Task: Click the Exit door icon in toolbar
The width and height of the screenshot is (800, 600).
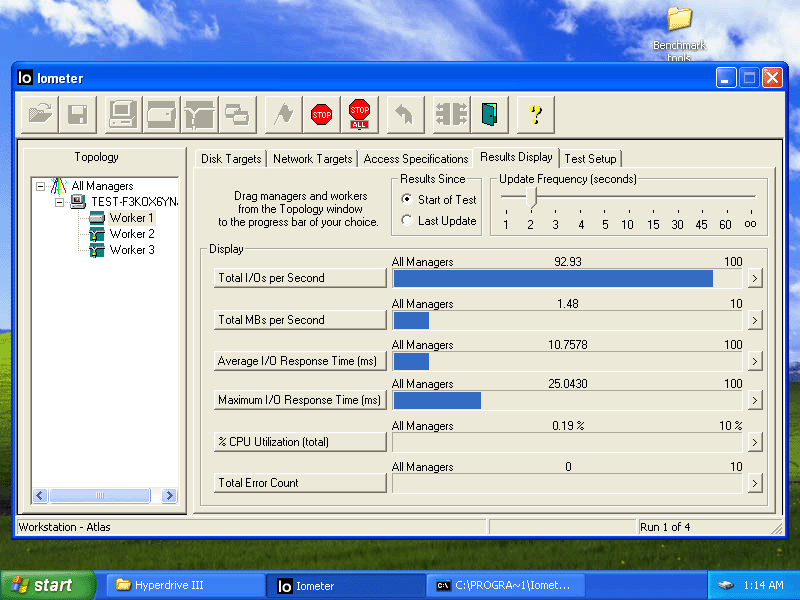Action: tap(489, 114)
